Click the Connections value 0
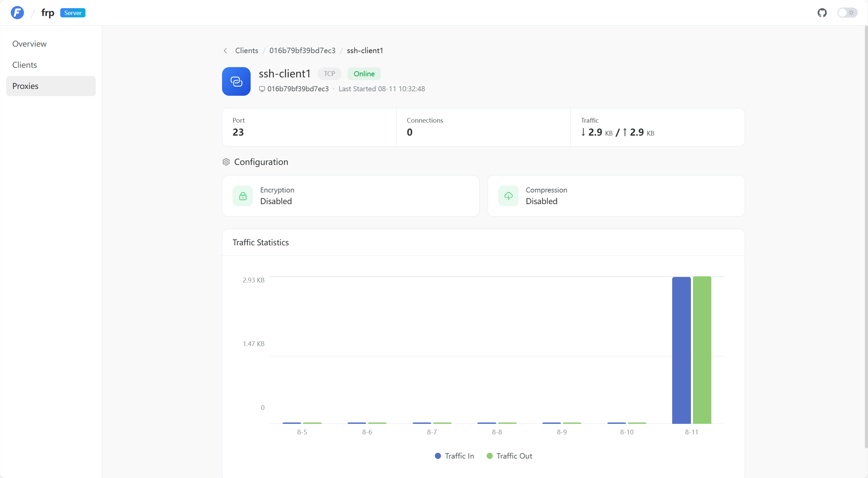Viewport: 868px width, 478px height. (410, 132)
